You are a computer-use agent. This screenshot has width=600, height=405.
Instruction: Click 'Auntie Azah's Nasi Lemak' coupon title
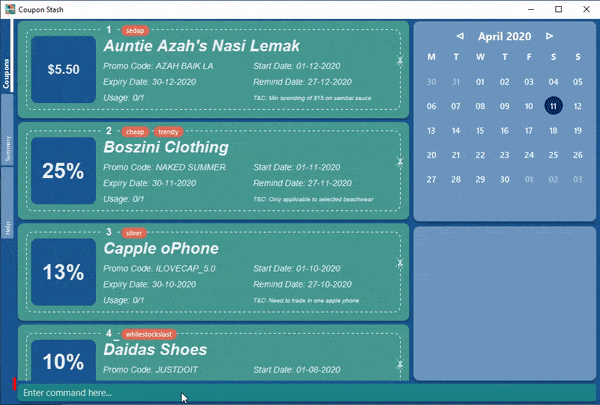tap(201, 46)
